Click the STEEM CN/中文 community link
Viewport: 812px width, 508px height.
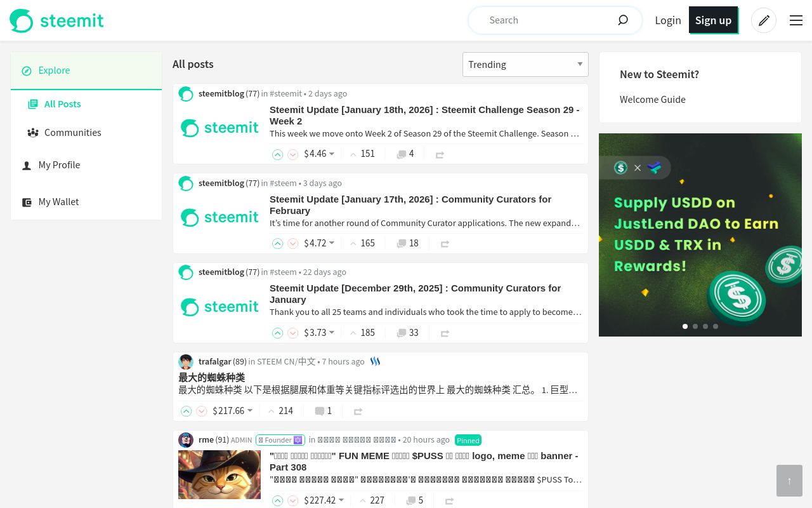pos(286,362)
